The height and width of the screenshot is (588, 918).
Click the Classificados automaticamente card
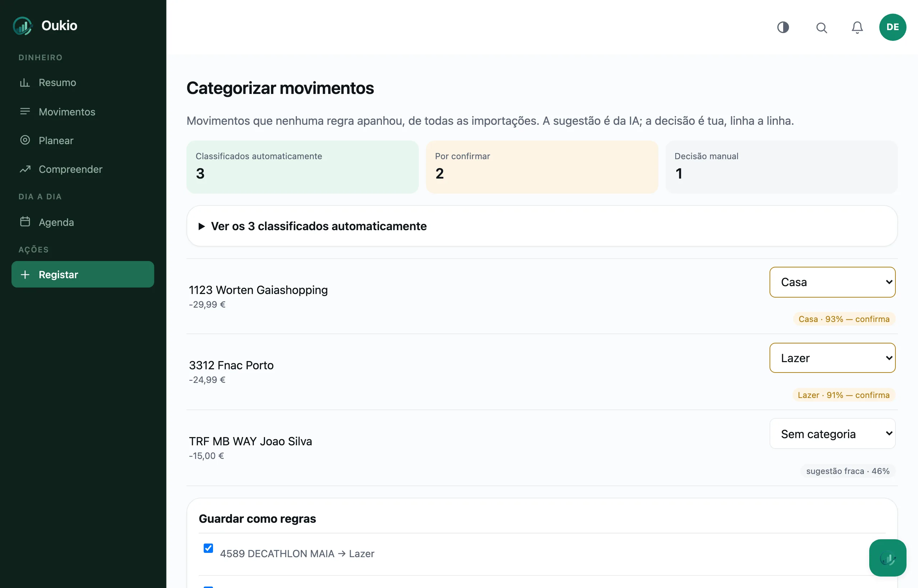click(x=302, y=167)
